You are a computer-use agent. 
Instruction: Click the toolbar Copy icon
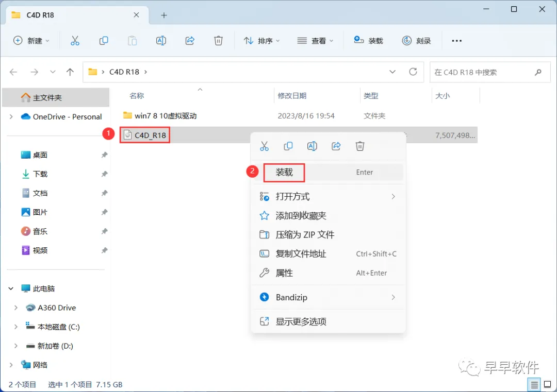(104, 41)
